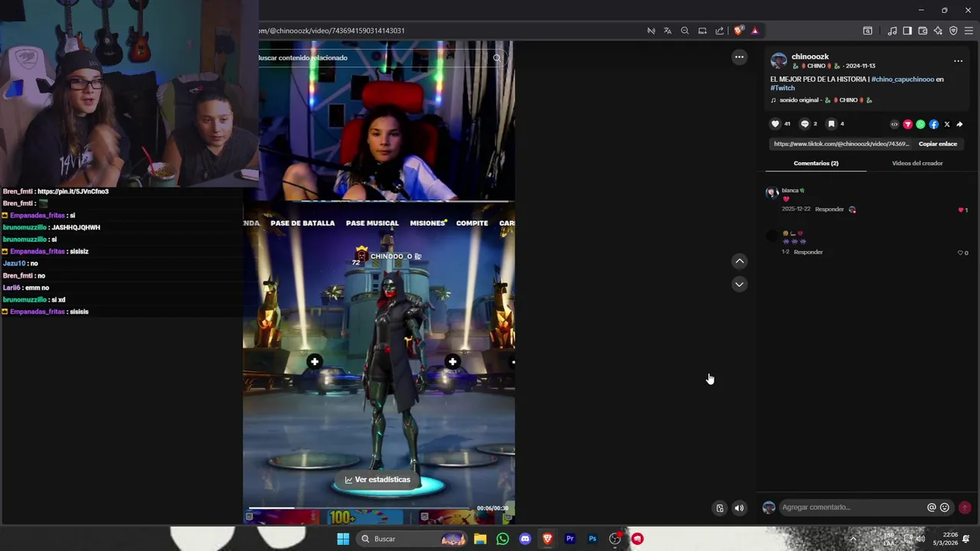980x551 pixels.
Task: Switch to the Comentarios (2) tab
Action: tap(816, 163)
